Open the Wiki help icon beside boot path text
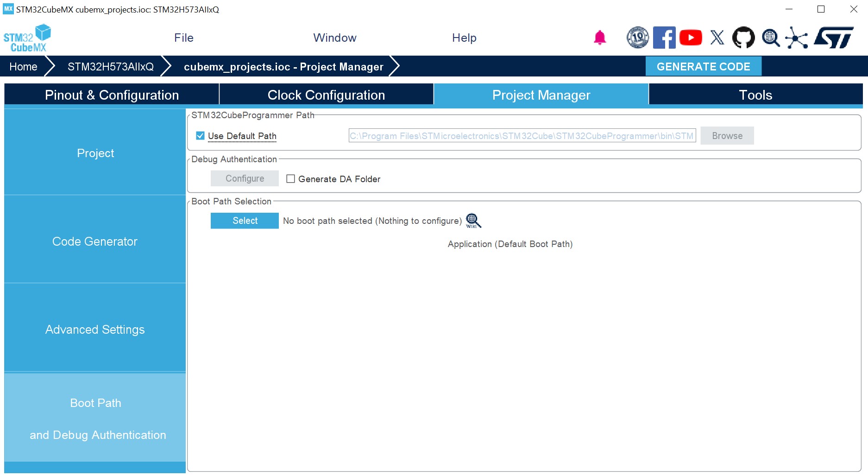Screen dimensions: 868x476 click(x=473, y=221)
